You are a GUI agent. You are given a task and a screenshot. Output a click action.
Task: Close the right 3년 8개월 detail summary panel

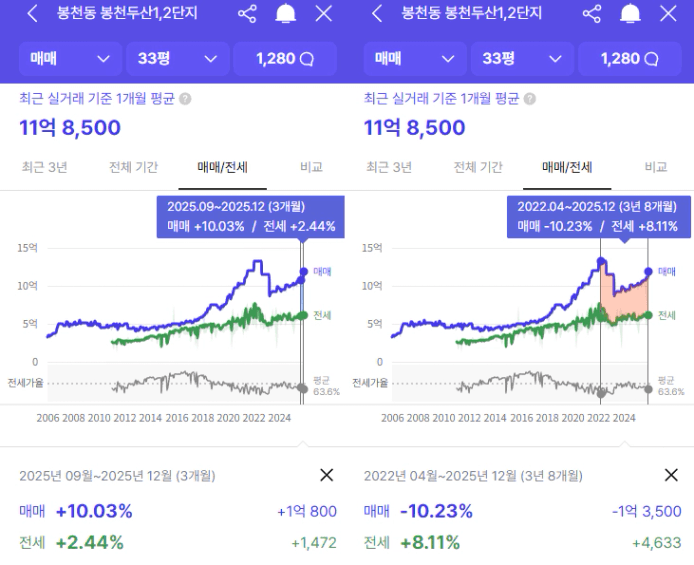pyautogui.click(x=670, y=475)
